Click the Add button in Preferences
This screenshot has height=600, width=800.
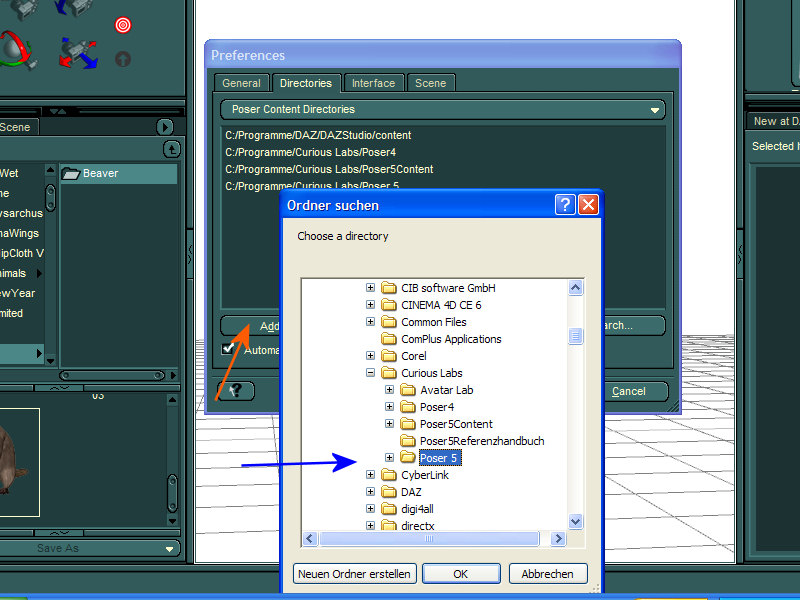[251, 326]
